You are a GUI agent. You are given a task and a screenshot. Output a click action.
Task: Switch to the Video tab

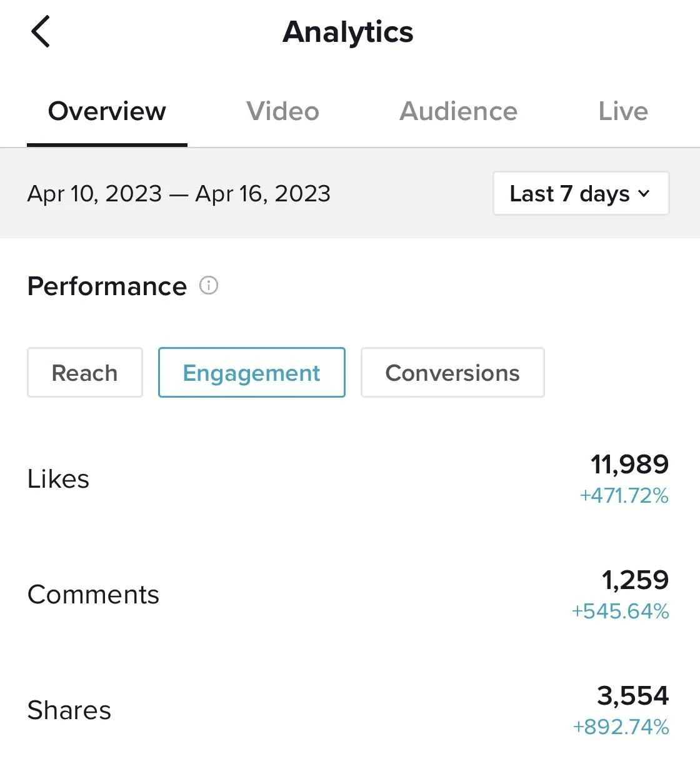tap(282, 111)
